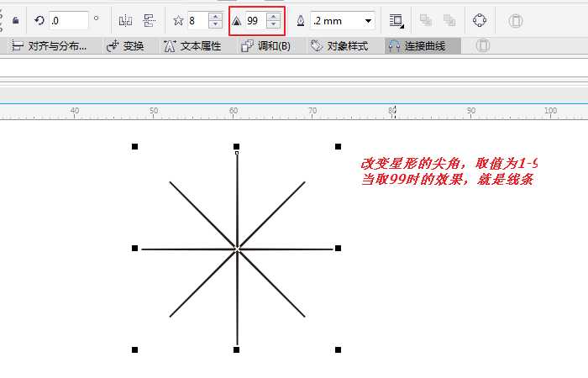This screenshot has height=378, width=588.
Task: Click the middle-right selection handle
Action: point(338,249)
